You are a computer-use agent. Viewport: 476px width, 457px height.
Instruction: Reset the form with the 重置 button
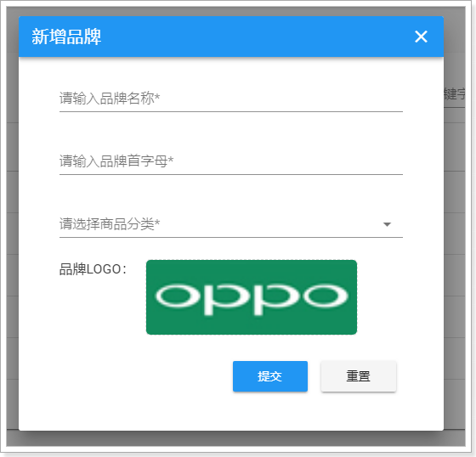click(x=359, y=376)
